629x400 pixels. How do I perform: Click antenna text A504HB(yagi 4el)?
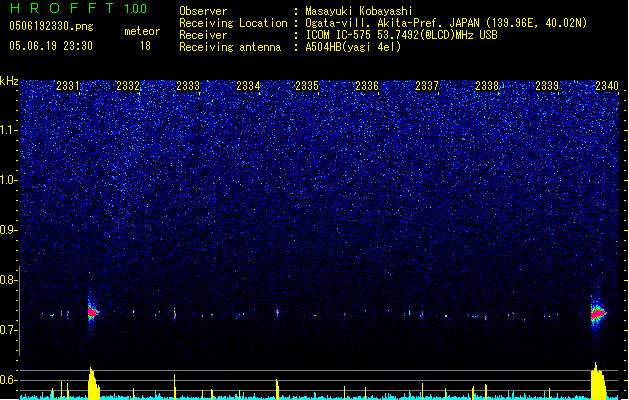[x=353, y=47]
